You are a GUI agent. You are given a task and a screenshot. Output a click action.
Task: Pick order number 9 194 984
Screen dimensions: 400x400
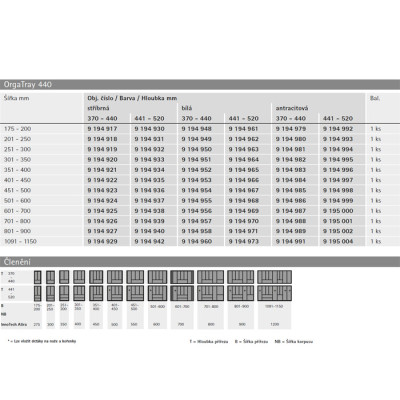(x=291, y=180)
